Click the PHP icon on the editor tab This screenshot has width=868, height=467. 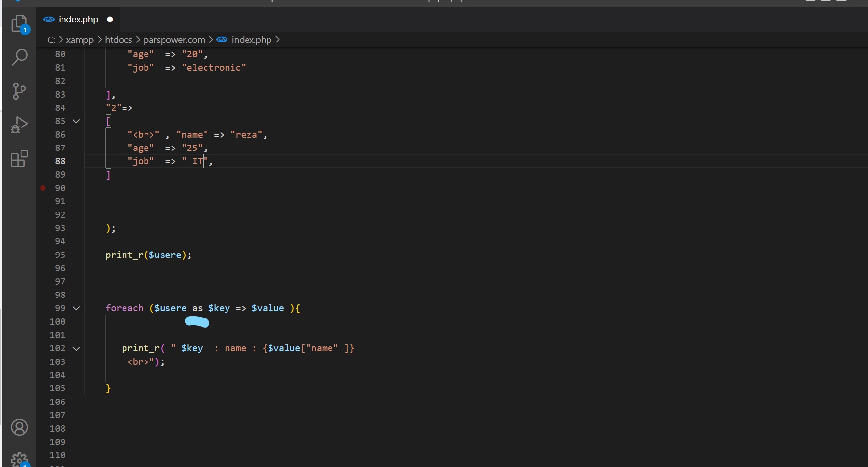click(49, 20)
